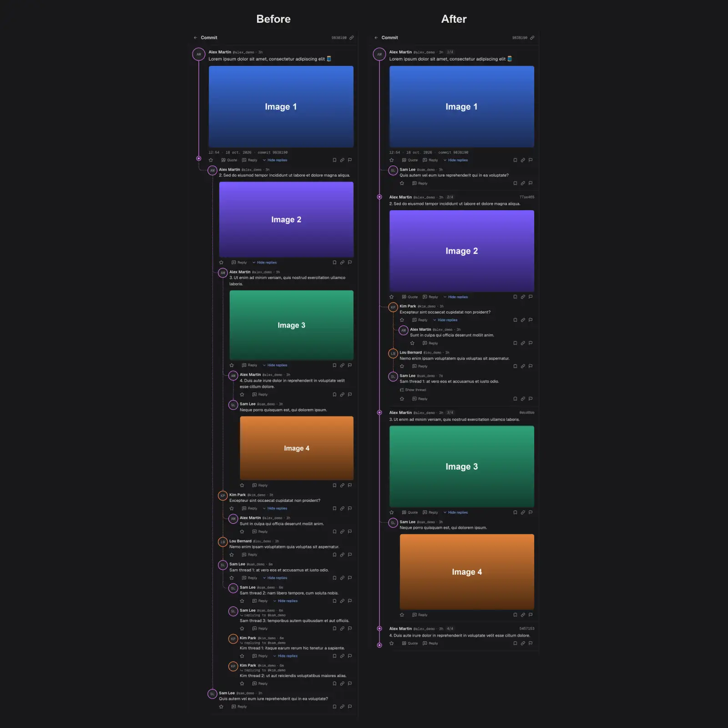This screenshot has width=728, height=728.
Task: Copy link icon next to 9838190 in Before header
Action: (x=351, y=38)
